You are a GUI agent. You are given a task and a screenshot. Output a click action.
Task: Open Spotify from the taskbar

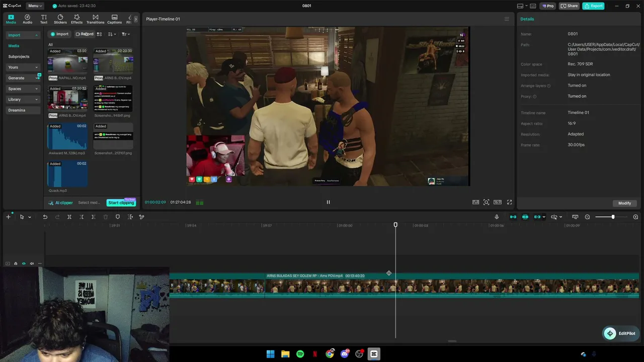coord(300,354)
